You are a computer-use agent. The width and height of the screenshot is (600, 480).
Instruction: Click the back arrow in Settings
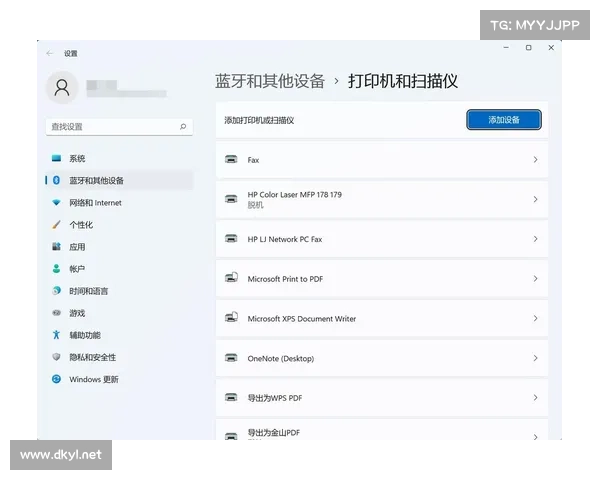click(x=50, y=53)
